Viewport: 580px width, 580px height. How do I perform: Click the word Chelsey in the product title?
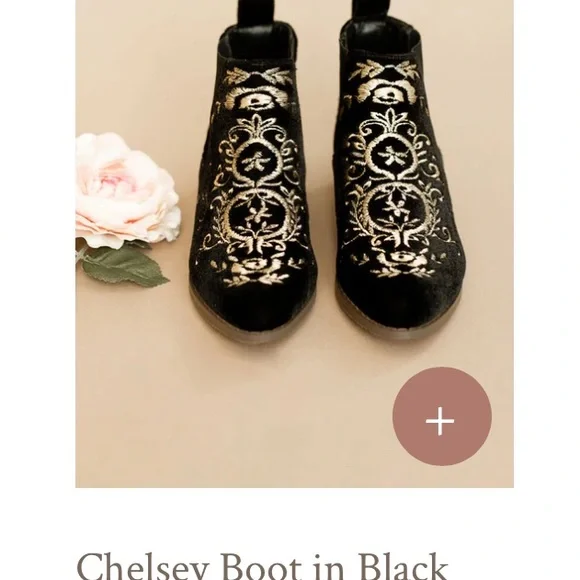pyautogui.click(x=143, y=566)
